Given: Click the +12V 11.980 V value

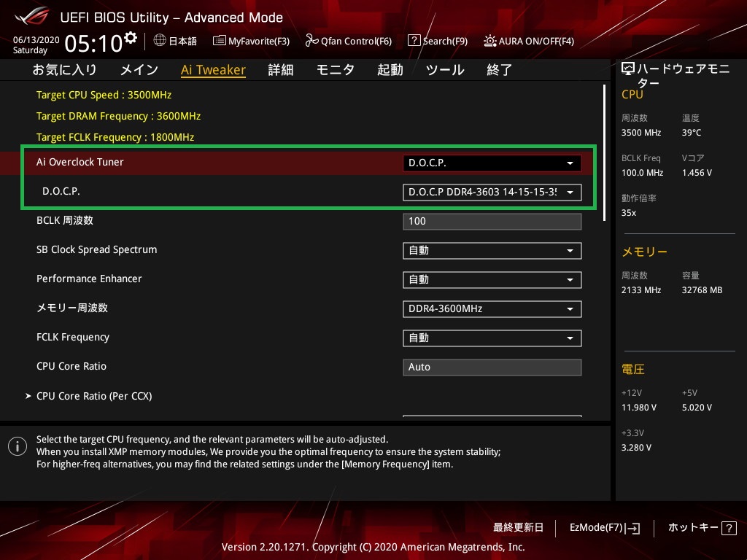Looking at the screenshot, I should (639, 407).
